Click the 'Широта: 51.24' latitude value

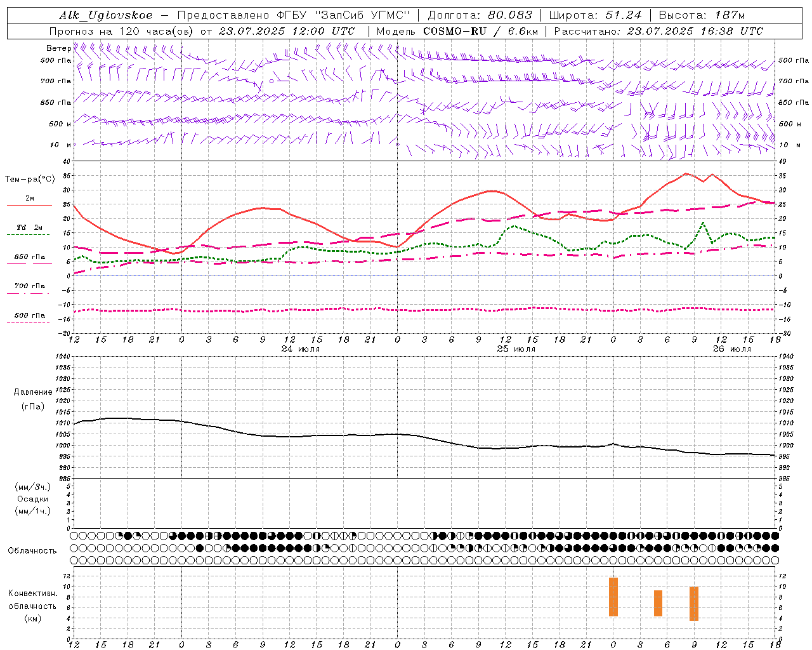tap(595, 16)
